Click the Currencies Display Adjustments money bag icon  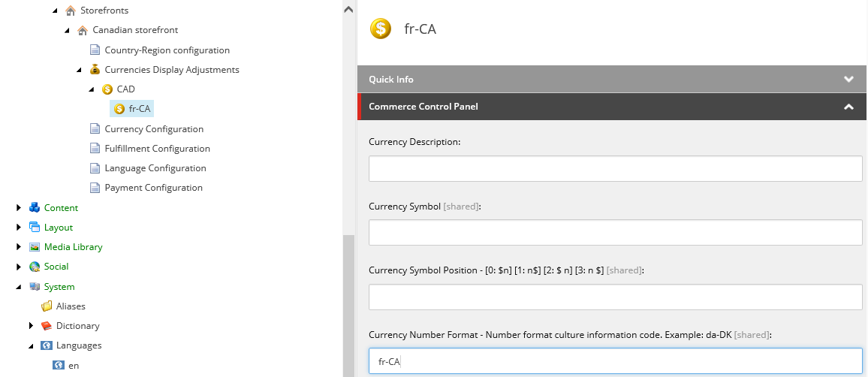(95, 70)
